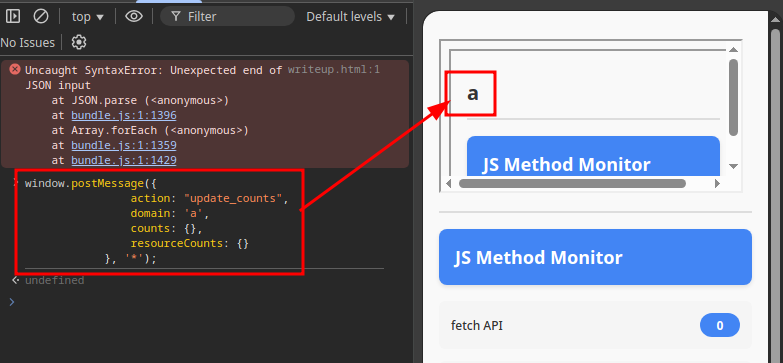Open the 'top' JavaScript context dropdown

pos(87,16)
